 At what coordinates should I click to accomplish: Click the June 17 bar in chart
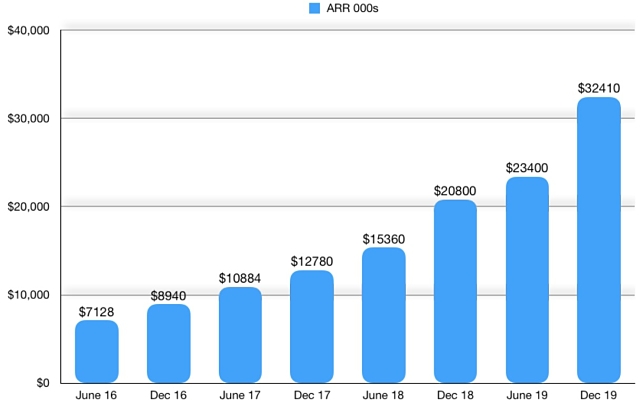click(x=240, y=335)
